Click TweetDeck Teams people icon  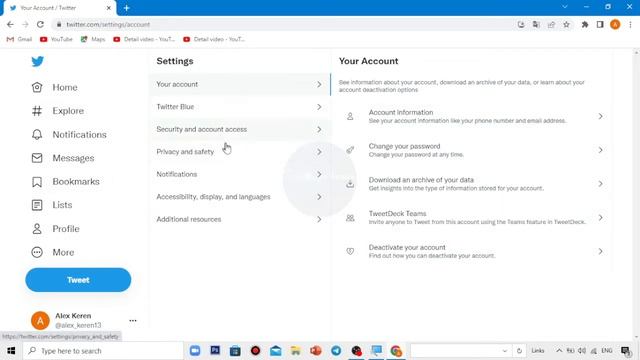click(350, 218)
